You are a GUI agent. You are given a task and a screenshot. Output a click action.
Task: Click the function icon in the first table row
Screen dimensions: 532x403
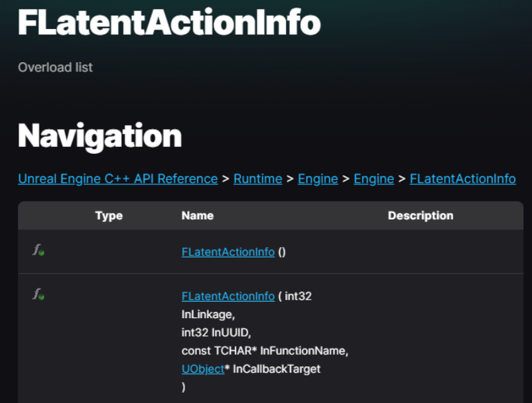38,250
